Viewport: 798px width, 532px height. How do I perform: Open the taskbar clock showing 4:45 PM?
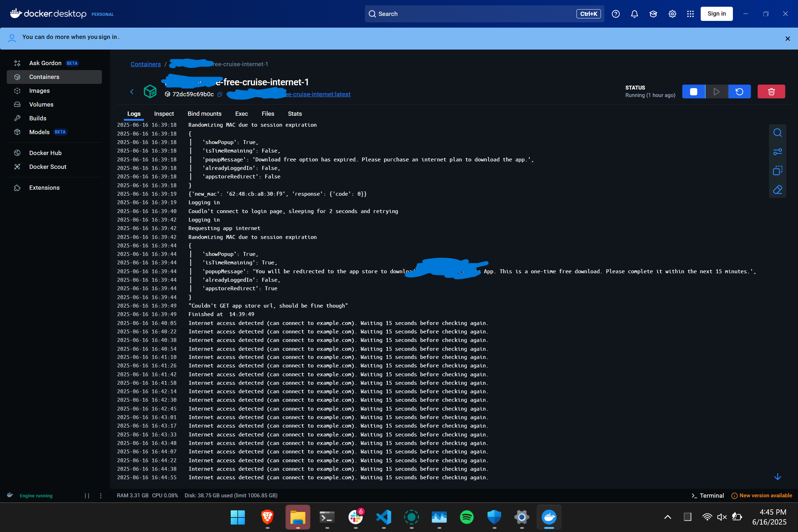[769, 517]
